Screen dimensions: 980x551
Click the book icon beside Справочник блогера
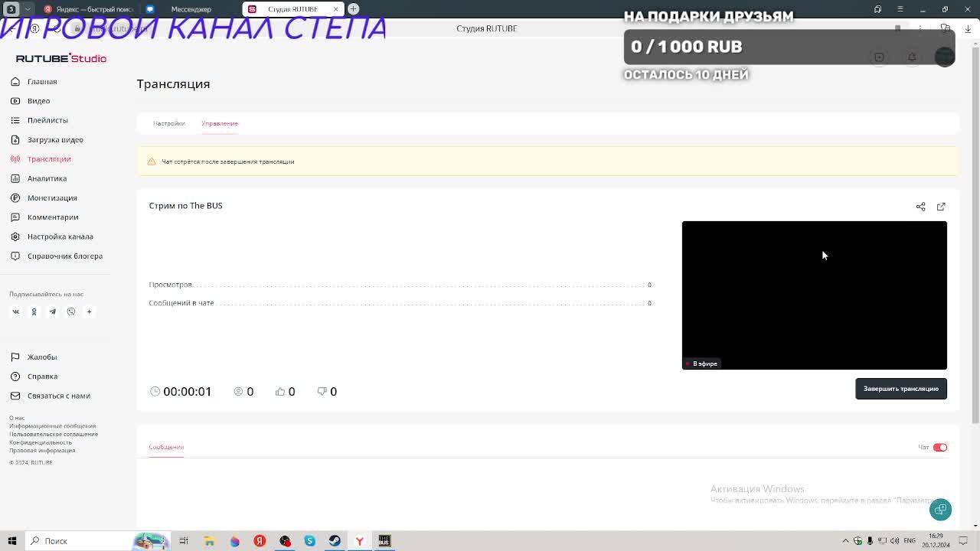click(x=15, y=256)
